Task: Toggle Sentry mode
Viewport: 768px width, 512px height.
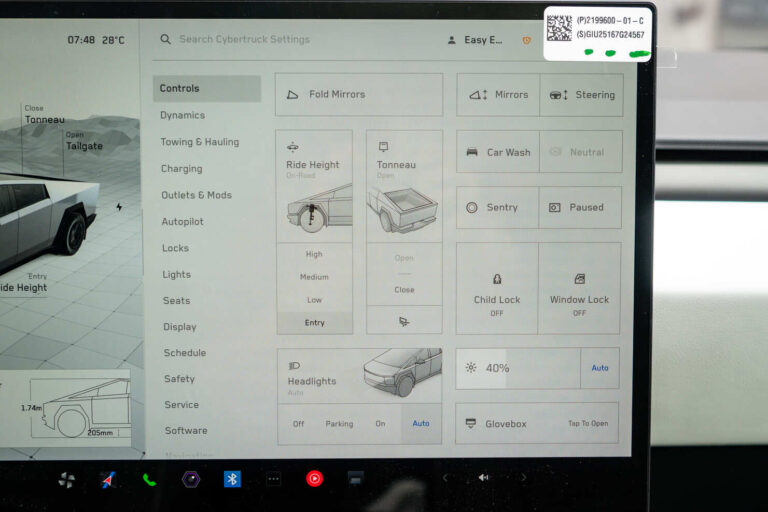Action: click(497, 207)
